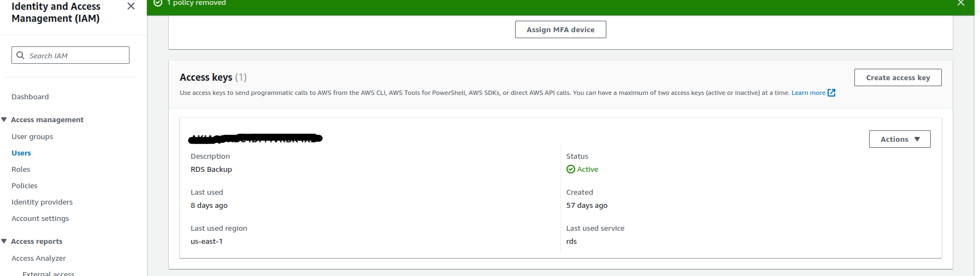
Task: Open Account settings
Action: point(40,218)
